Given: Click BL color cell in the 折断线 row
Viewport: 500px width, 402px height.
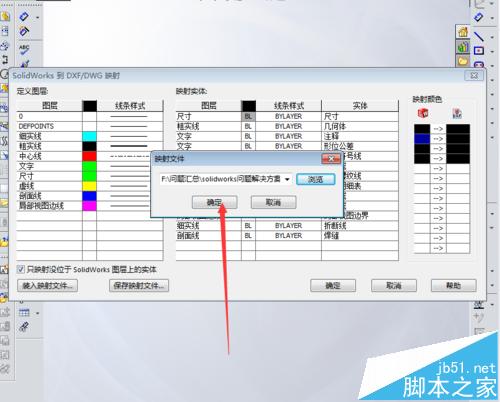Looking at the screenshot, I should tap(248, 226).
